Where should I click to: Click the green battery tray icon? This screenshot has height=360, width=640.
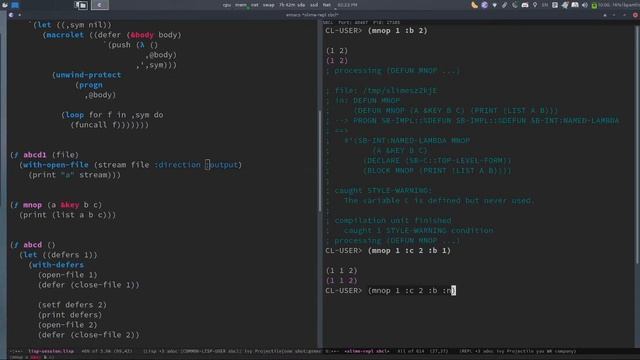pyautogui.click(x=594, y=5)
